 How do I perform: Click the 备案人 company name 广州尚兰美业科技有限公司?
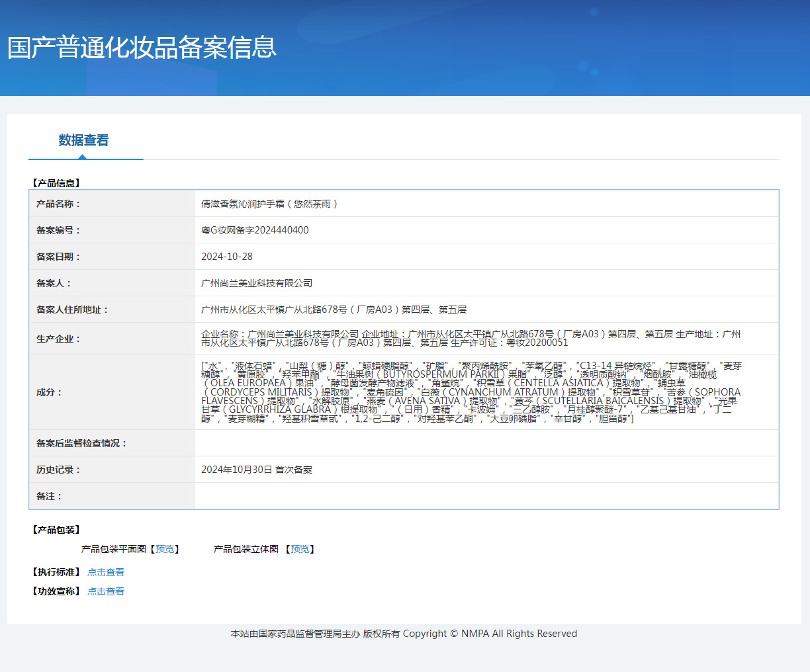tap(257, 283)
